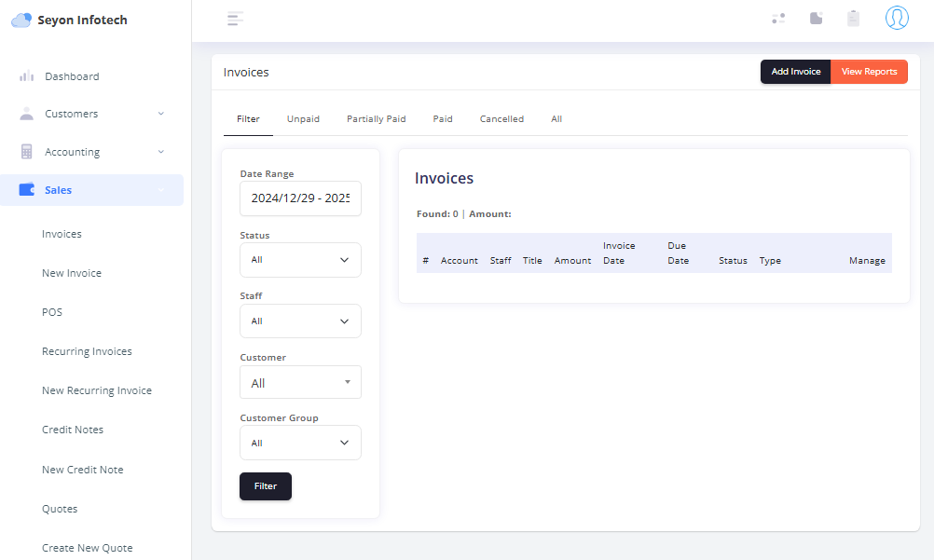This screenshot has width=934, height=560.
Task: Click the Date Range input field
Action: click(300, 198)
